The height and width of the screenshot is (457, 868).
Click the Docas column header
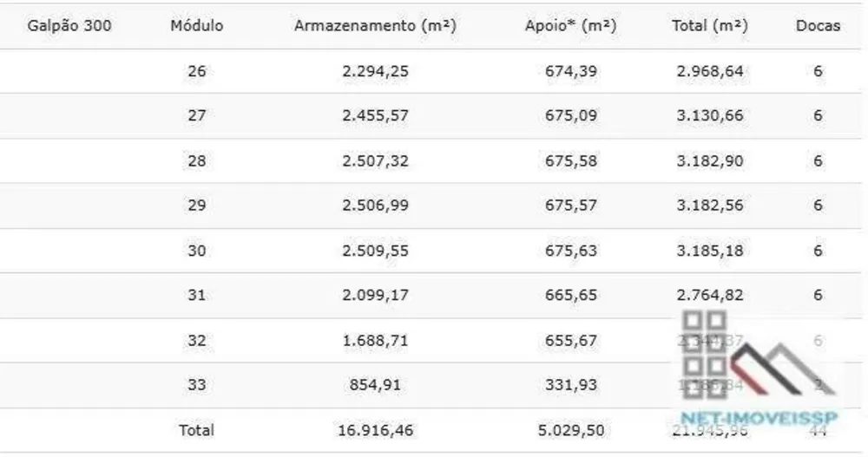tap(818, 25)
